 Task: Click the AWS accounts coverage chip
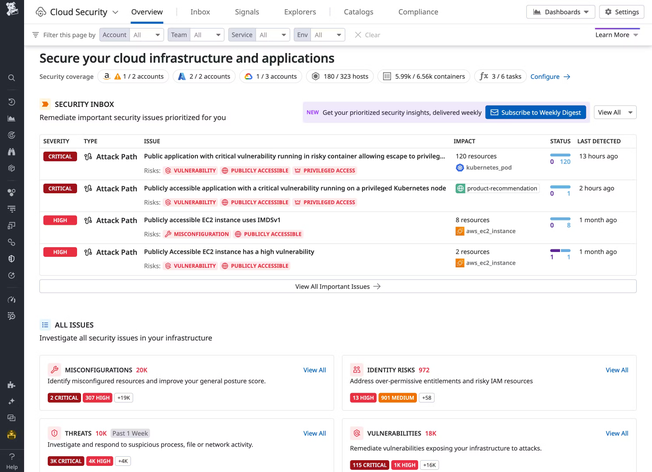[139, 76]
